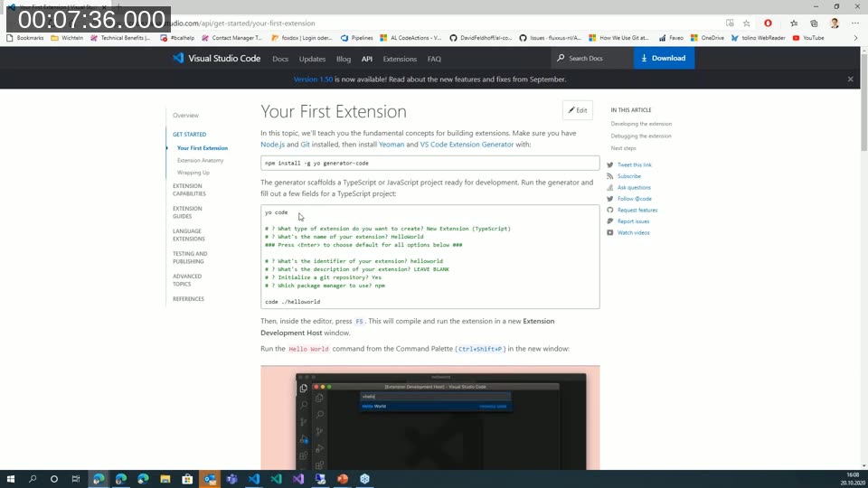Open browser settings and more menu
868x488 pixels.
coord(855,23)
